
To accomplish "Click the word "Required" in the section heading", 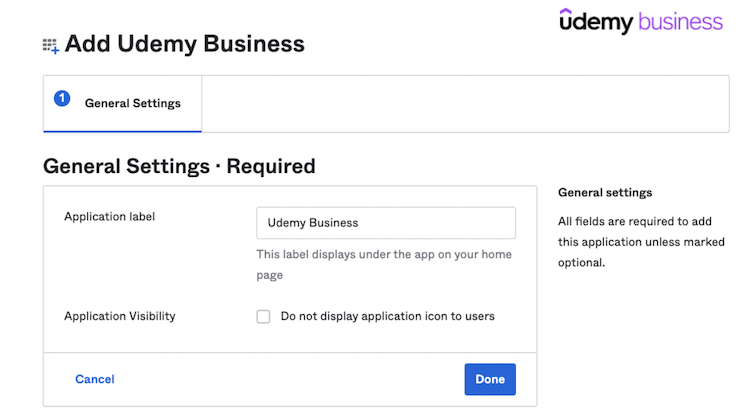I will (x=271, y=166).
